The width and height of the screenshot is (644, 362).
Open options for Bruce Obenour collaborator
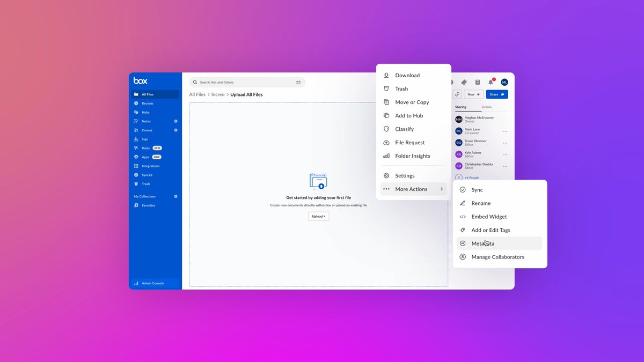click(x=505, y=143)
